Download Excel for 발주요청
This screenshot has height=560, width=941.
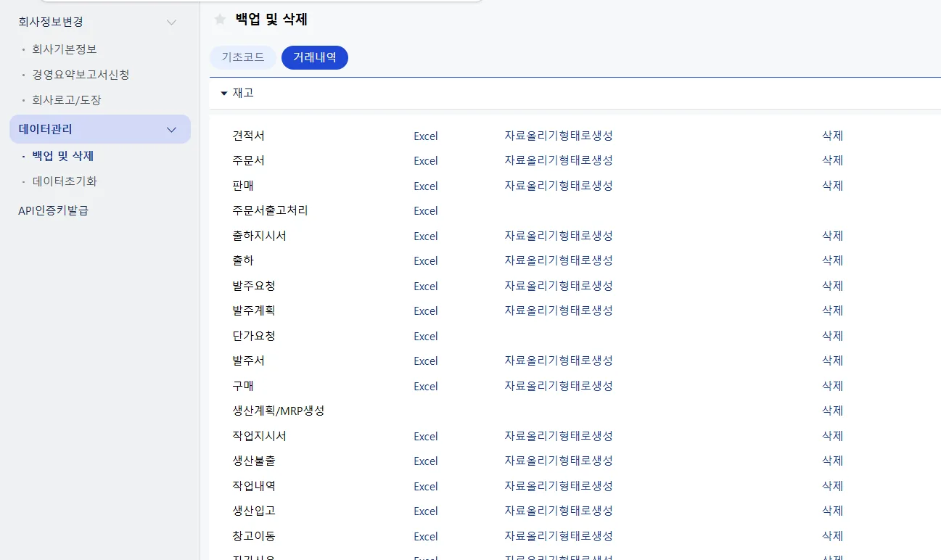click(x=426, y=286)
